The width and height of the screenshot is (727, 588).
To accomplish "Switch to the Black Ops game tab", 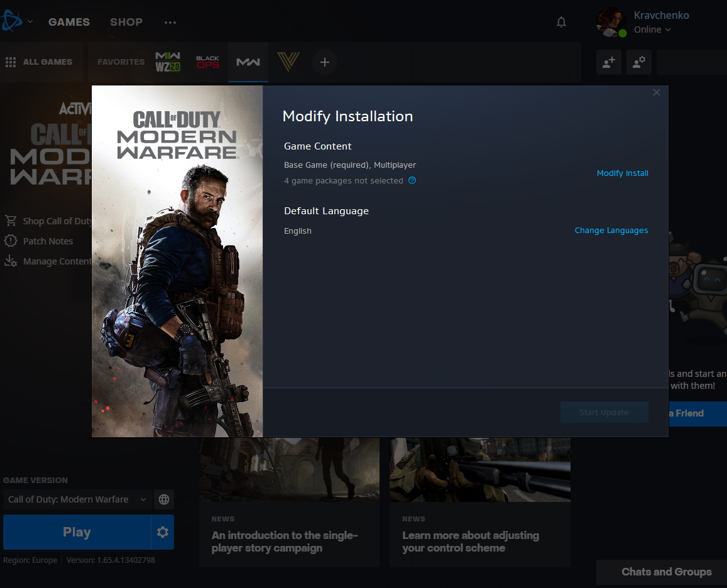I will click(208, 62).
